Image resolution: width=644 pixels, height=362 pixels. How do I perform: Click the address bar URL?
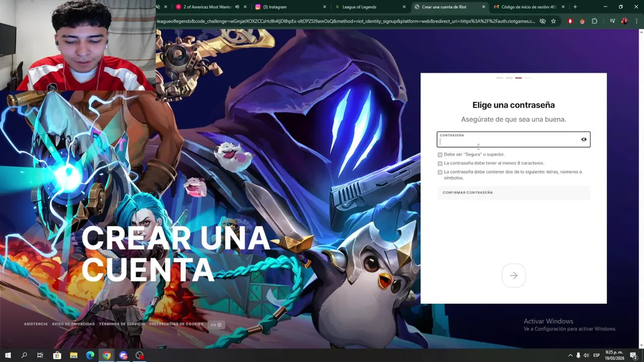click(345, 21)
